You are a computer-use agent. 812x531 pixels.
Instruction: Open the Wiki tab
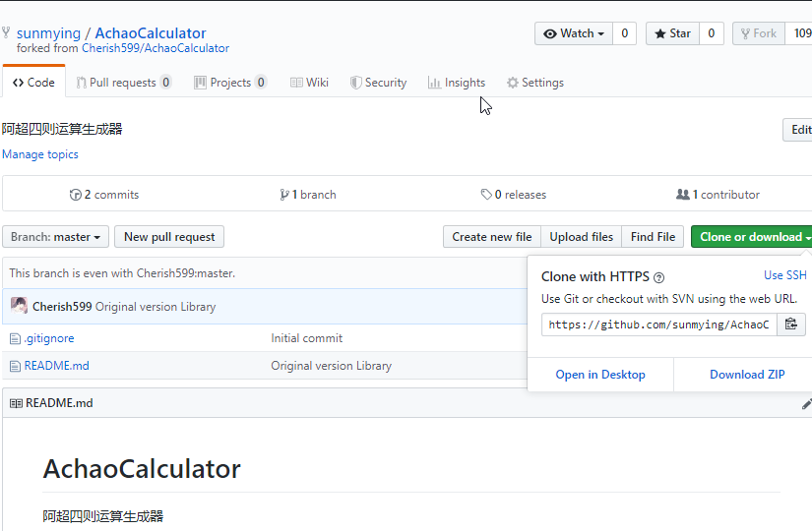tap(309, 83)
